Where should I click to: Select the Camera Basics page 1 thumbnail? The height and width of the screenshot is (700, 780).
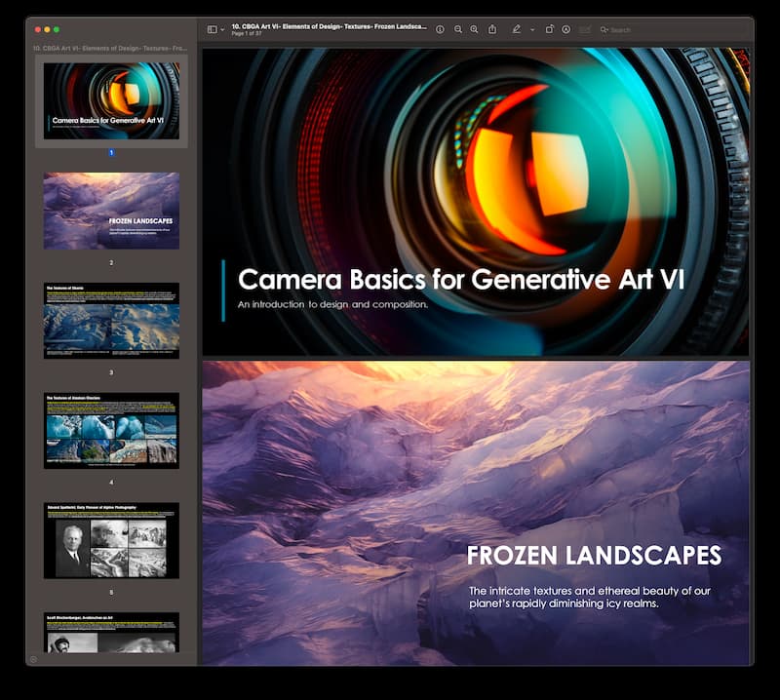(111, 100)
